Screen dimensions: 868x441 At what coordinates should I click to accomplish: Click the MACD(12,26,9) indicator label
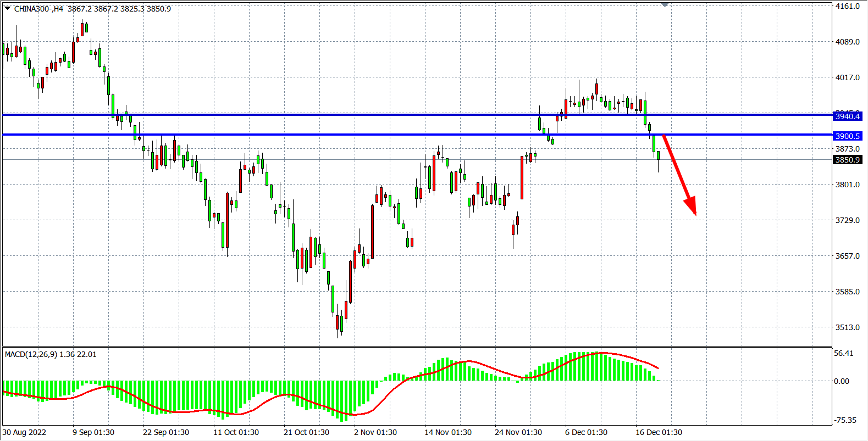[x=50, y=355]
